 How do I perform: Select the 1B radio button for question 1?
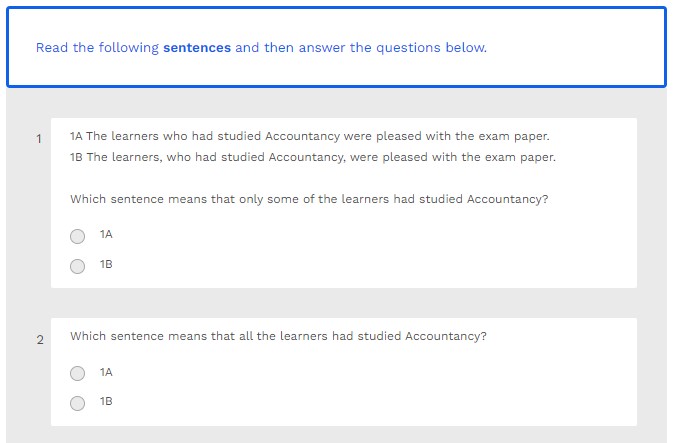(78, 266)
